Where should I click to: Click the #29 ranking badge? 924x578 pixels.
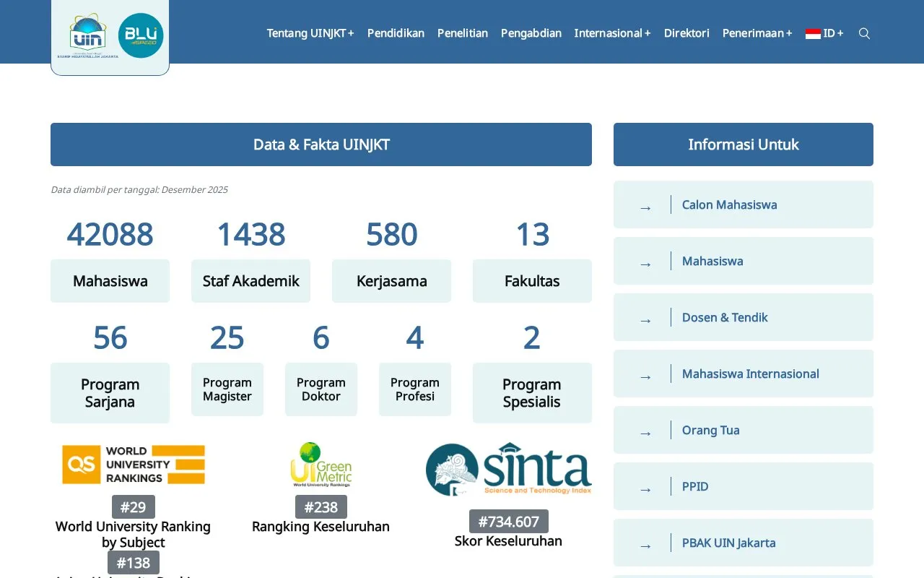[x=134, y=507]
